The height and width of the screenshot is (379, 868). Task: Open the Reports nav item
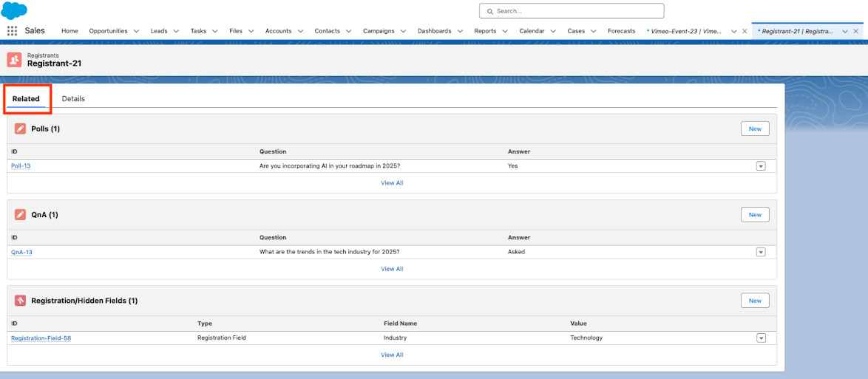(486, 31)
